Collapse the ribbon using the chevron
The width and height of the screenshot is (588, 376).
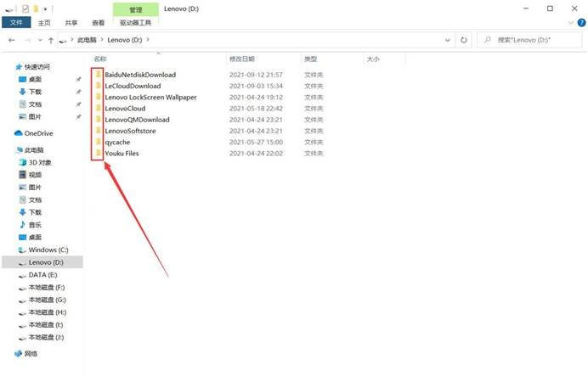click(x=571, y=23)
